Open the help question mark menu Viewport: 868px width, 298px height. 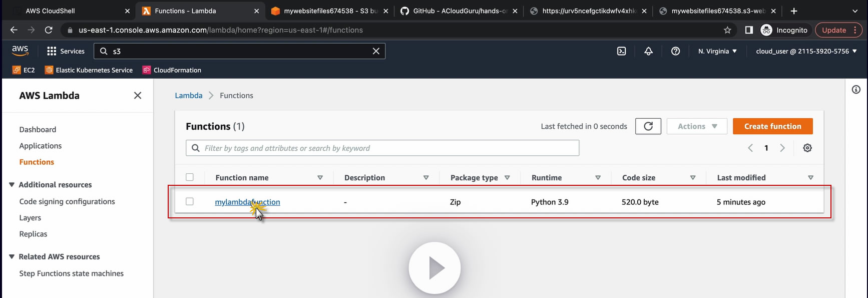coord(675,51)
